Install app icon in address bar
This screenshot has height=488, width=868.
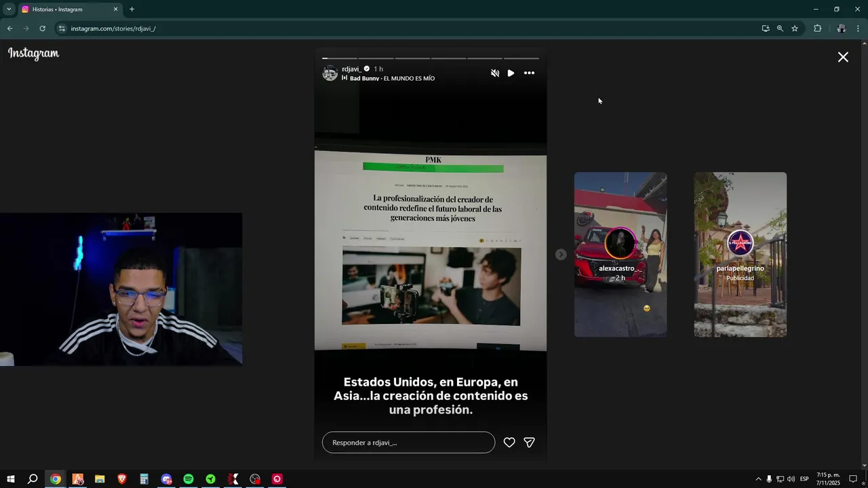766,28
